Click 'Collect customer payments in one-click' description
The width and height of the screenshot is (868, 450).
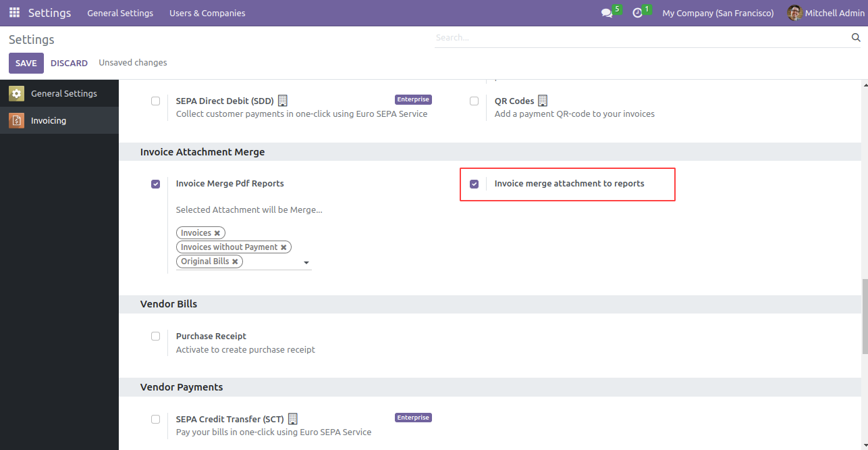(302, 114)
